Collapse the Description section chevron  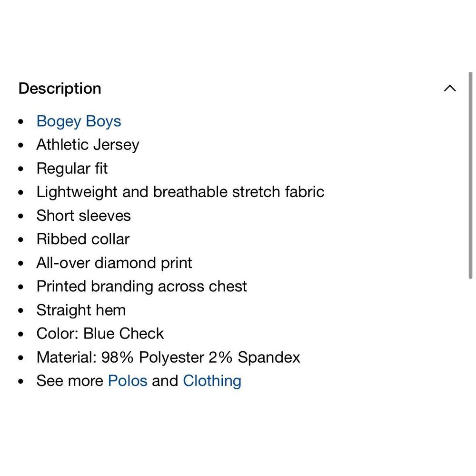[449, 89]
